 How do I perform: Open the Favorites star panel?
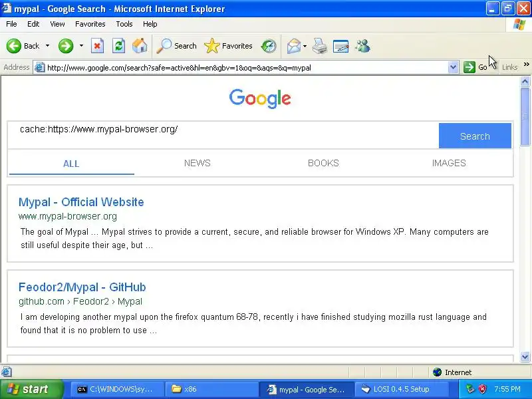(228, 46)
